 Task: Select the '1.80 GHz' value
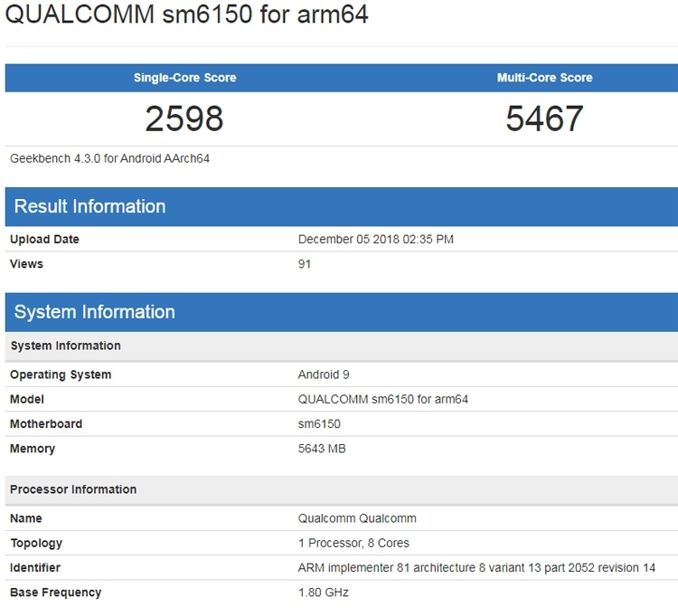pyautogui.click(x=323, y=592)
